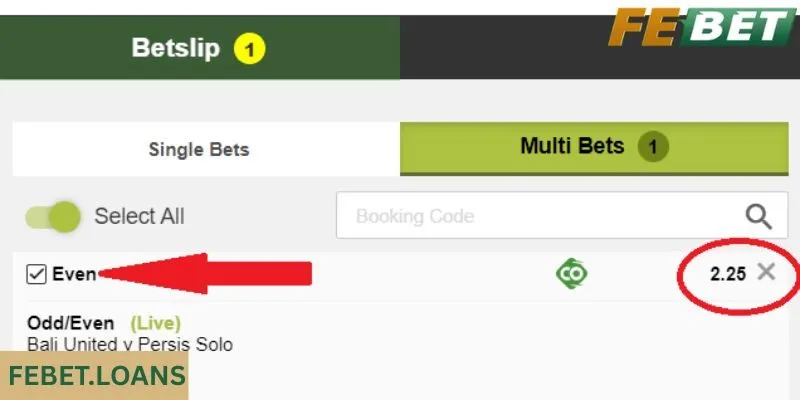Click the green Live indicator
The width and height of the screenshot is (800, 400).
(156, 323)
